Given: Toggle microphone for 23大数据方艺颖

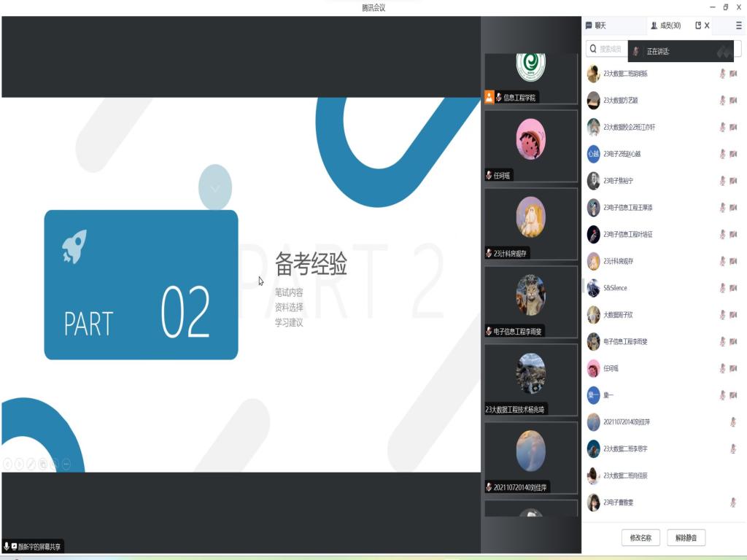Looking at the screenshot, I should [722, 101].
